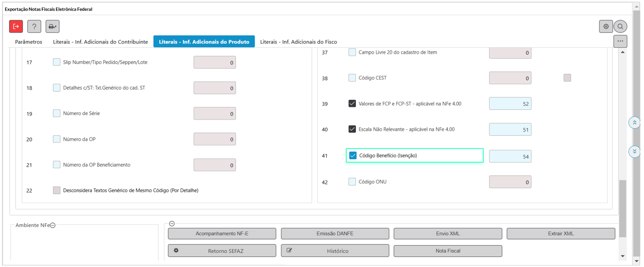
Task: Open Retorno SEFAZ
Action: [x=222, y=251]
